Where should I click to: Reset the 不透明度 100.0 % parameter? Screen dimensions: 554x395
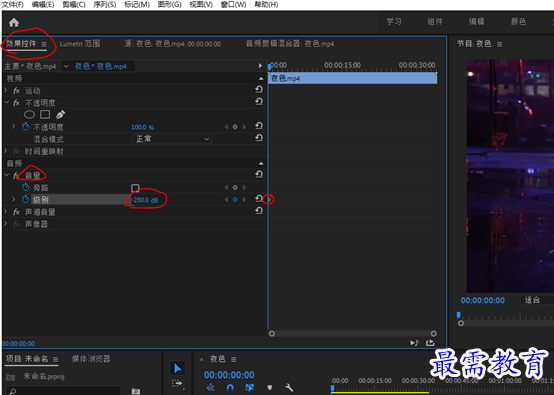tap(259, 126)
